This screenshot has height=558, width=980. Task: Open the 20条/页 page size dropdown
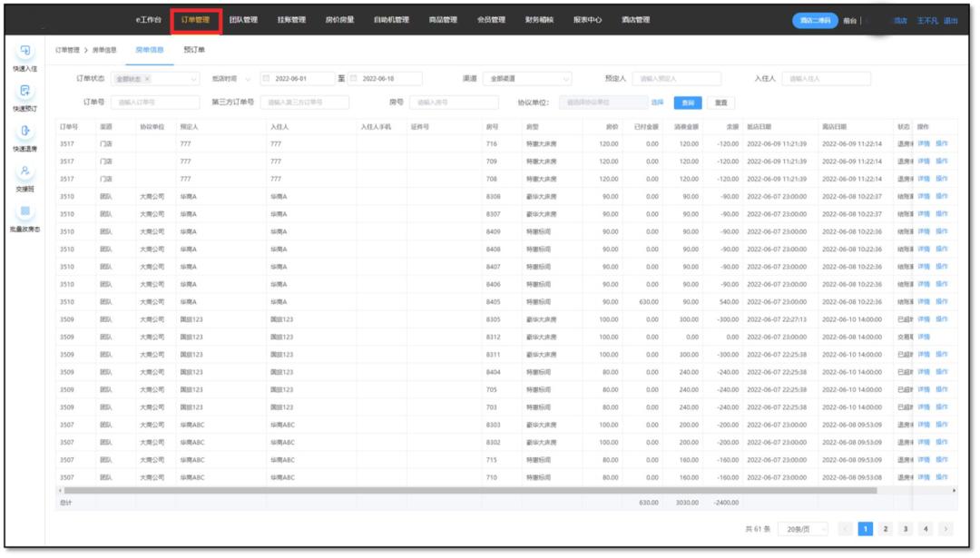pyautogui.click(x=803, y=529)
